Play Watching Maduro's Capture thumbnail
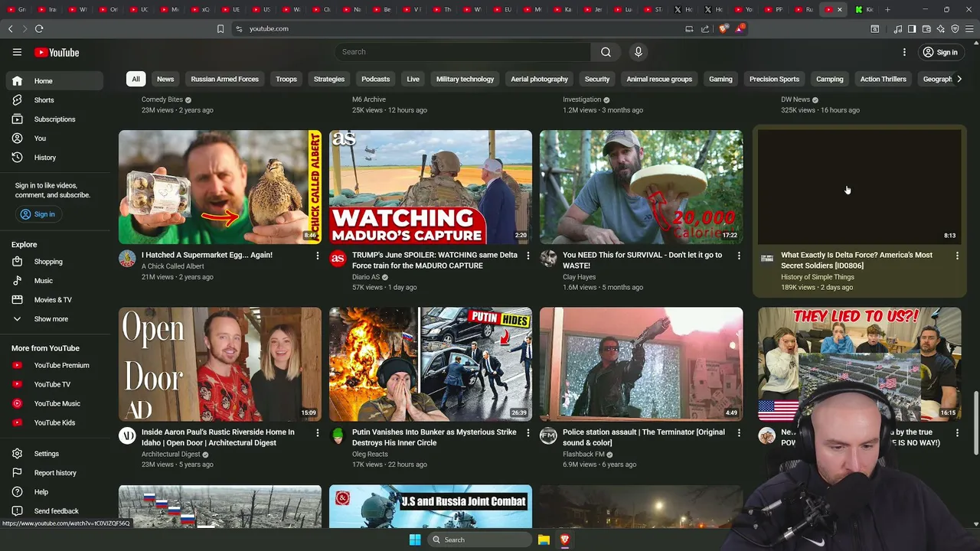 [430, 187]
